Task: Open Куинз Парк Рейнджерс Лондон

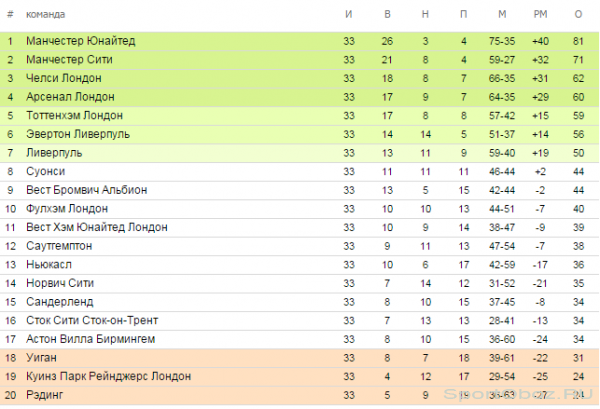Action: pos(109,376)
